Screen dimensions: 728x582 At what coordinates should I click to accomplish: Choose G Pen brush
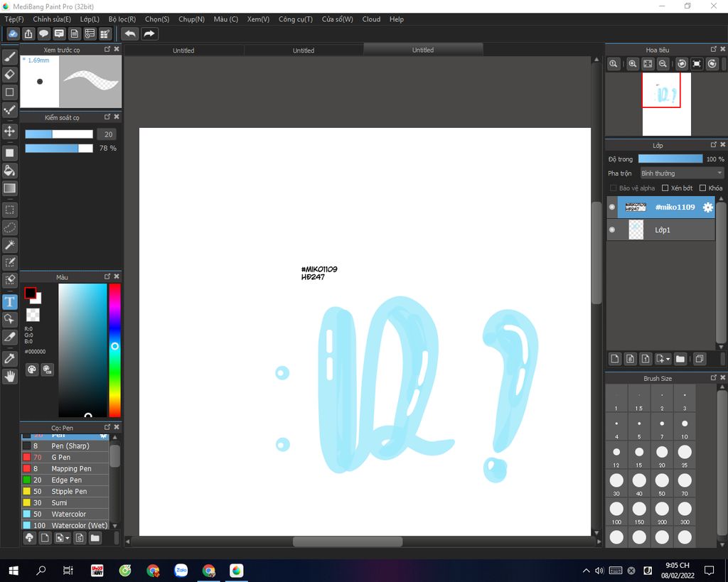[65, 457]
